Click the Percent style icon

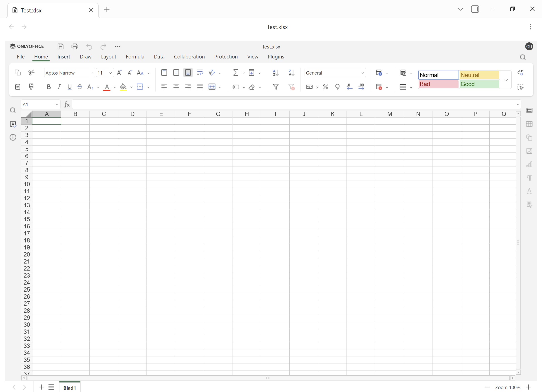click(x=325, y=87)
